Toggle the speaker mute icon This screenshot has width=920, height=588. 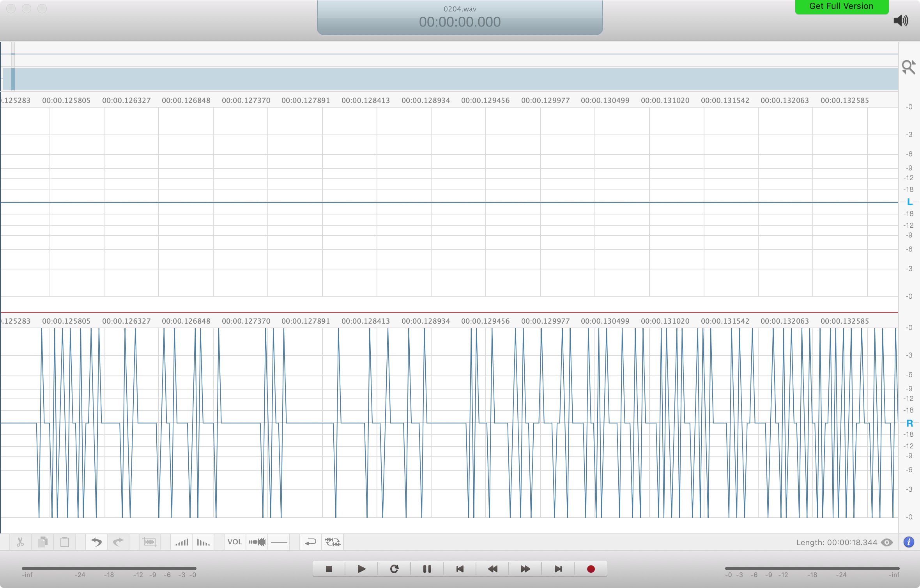(901, 20)
